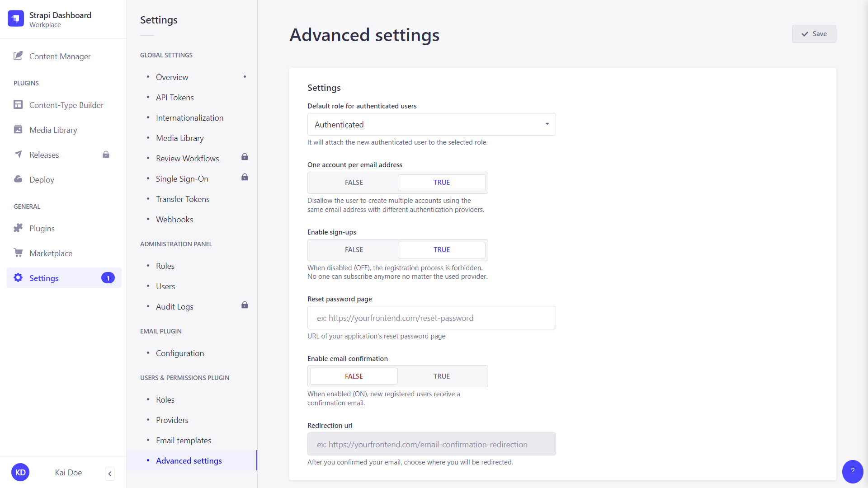Open the Deploy section

click(18, 179)
